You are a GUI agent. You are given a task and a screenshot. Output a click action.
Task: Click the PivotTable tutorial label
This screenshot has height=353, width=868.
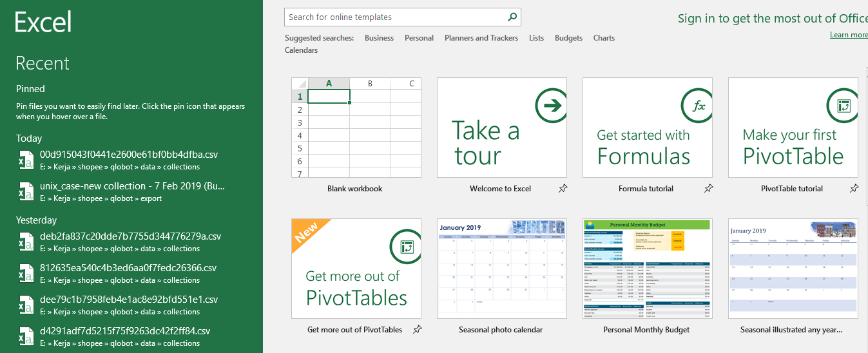click(792, 189)
